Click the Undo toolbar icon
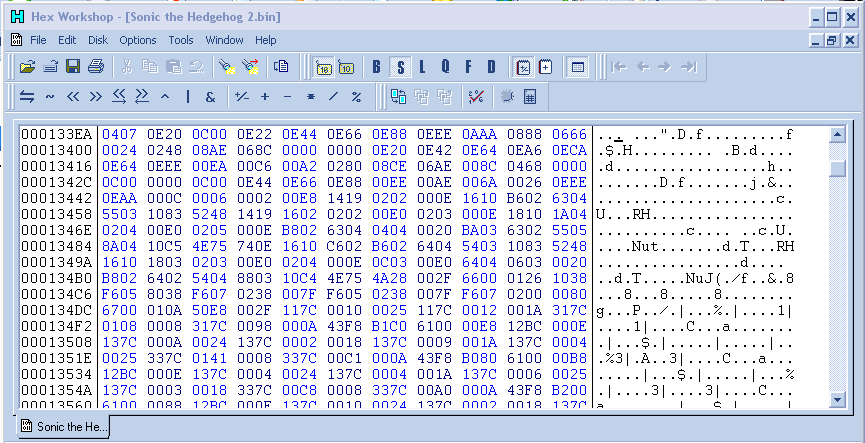 [x=196, y=67]
